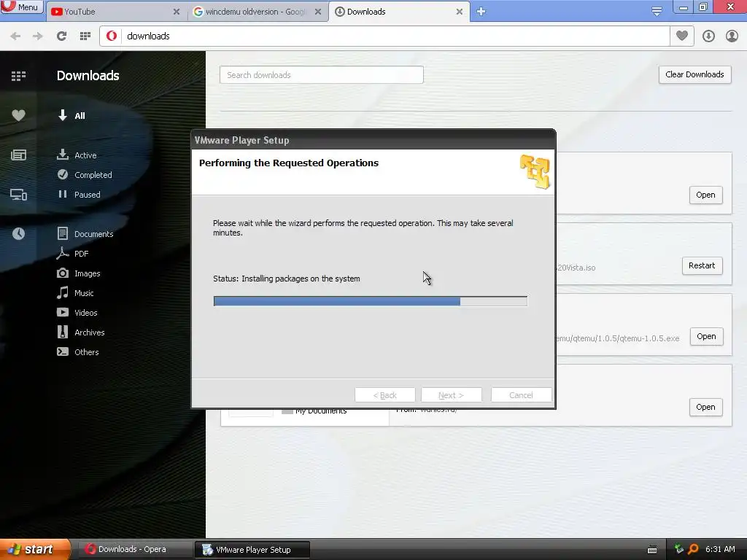The image size is (747, 560).
Task: Click the Search downloads field
Action: point(322,75)
